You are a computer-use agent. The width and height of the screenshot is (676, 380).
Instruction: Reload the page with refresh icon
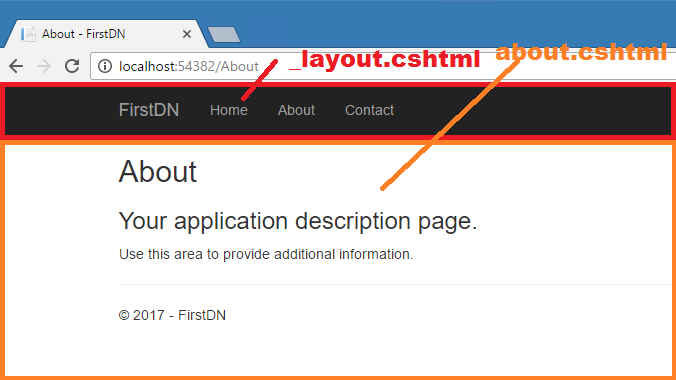coord(72,66)
